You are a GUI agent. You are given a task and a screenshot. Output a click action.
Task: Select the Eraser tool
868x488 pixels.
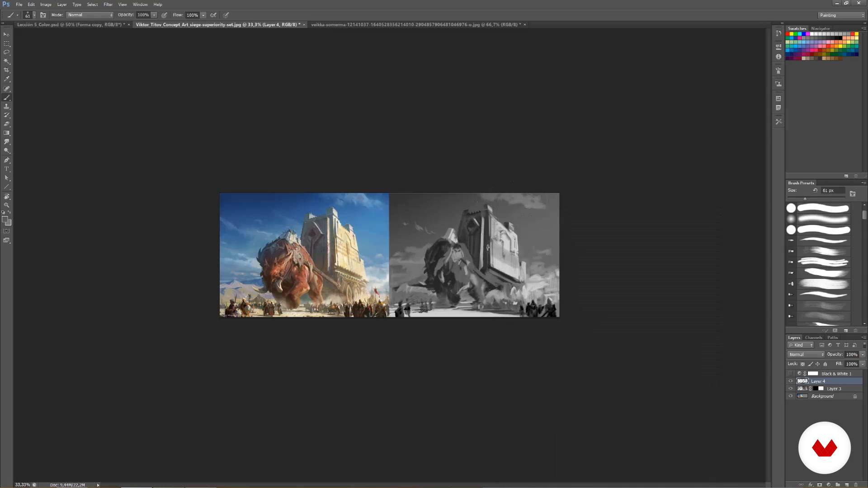coord(6,124)
